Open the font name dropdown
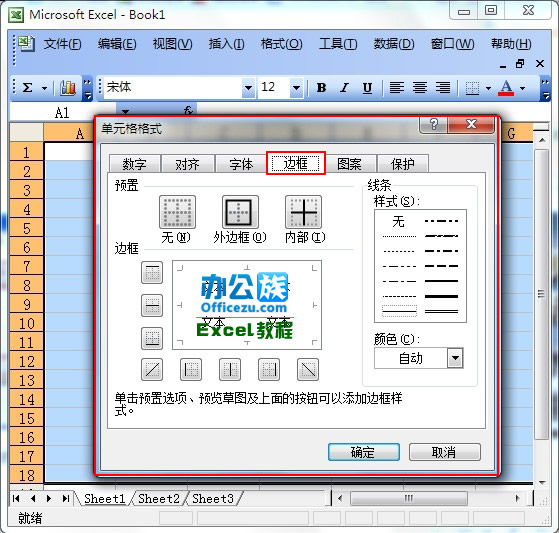 (x=248, y=88)
